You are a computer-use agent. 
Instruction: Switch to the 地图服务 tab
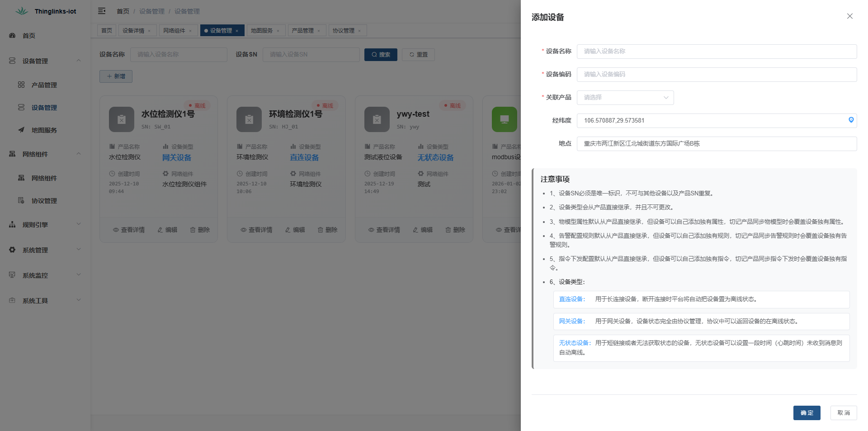coord(262,30)
